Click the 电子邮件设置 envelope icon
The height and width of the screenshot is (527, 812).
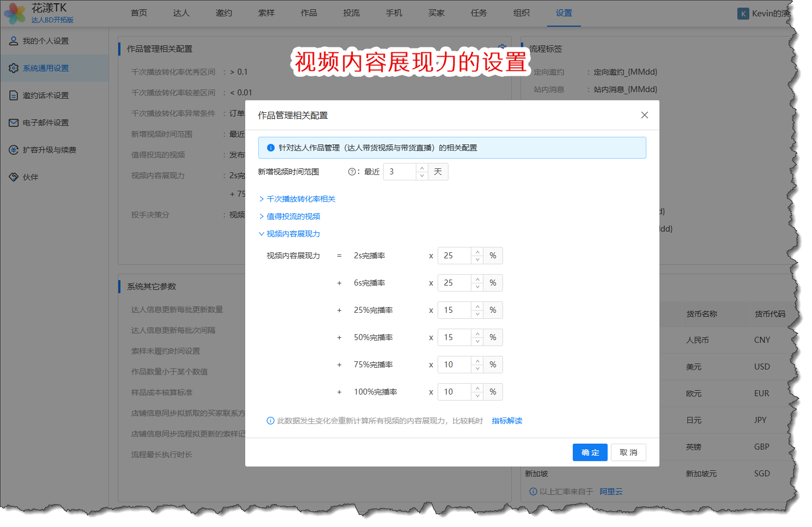tap(14, 123)
